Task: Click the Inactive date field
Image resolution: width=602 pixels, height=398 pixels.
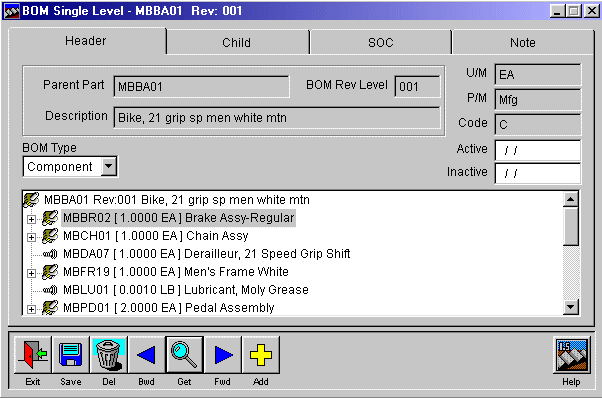Action: coord(538,173)
